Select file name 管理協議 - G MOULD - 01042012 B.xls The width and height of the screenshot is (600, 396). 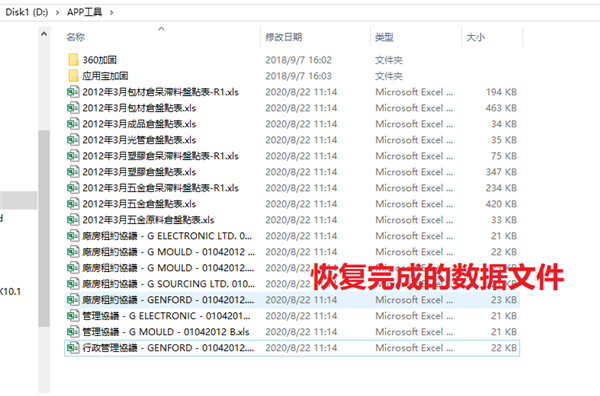[x=166, y=332]
